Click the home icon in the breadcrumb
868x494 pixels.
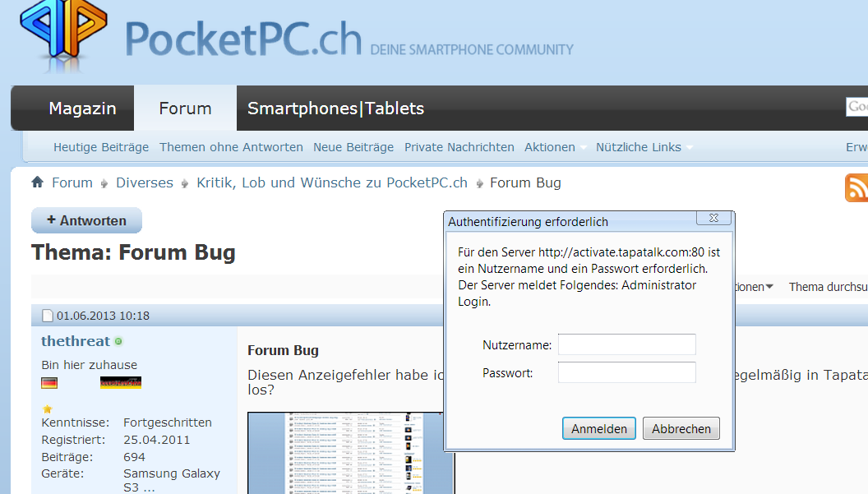point(38,182)
